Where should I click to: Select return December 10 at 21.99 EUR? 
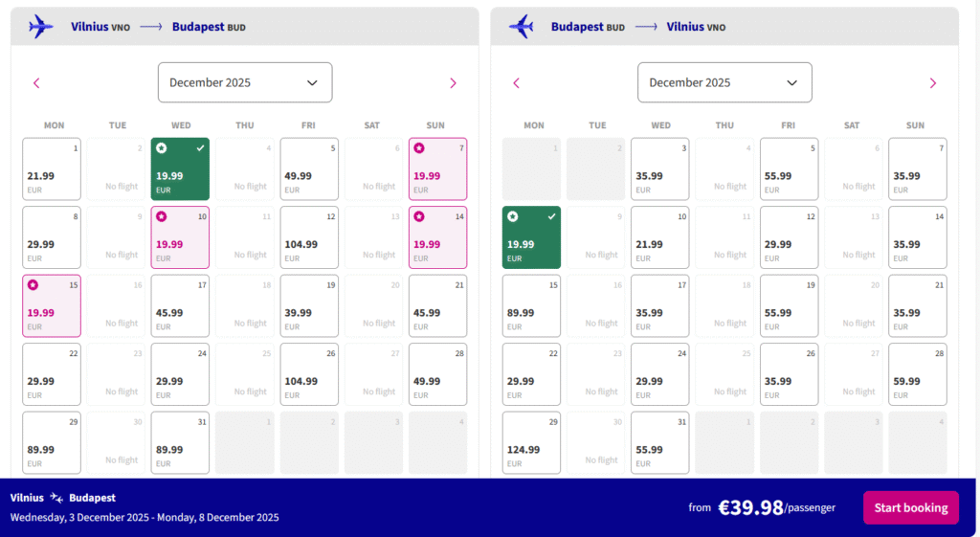[x=660, y=237]
